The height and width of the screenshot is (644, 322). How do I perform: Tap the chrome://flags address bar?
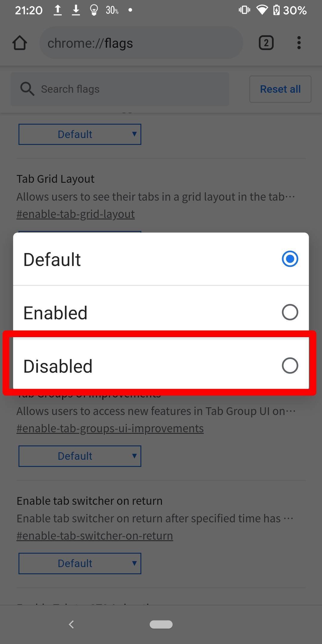tap(141, 43)
